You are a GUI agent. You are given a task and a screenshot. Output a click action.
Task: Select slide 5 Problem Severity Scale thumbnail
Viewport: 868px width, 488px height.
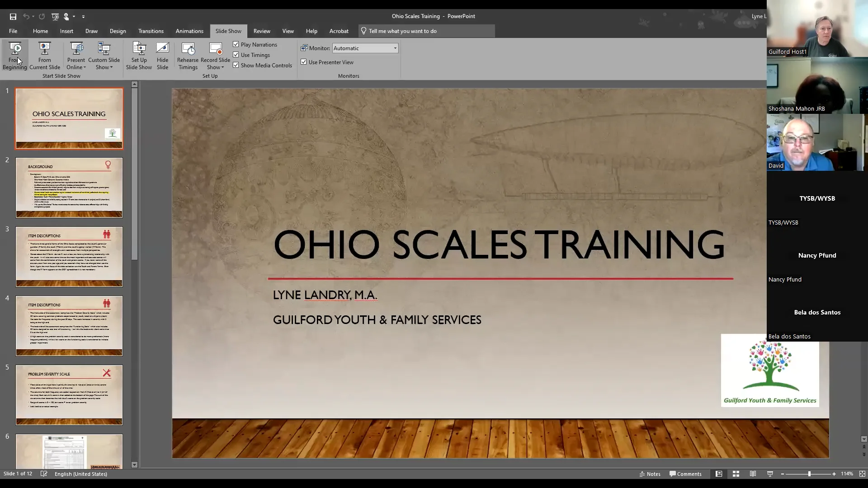click(x=69, y=395)
